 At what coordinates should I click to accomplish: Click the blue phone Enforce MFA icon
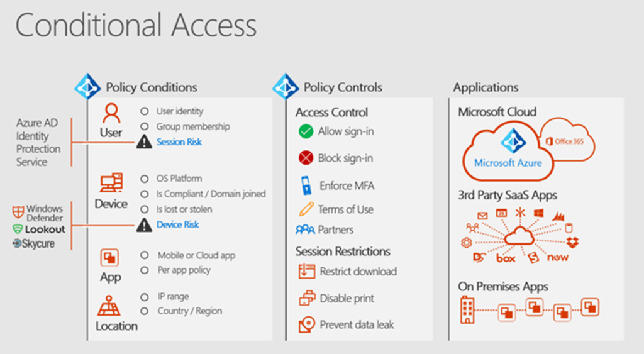[306, 185]
